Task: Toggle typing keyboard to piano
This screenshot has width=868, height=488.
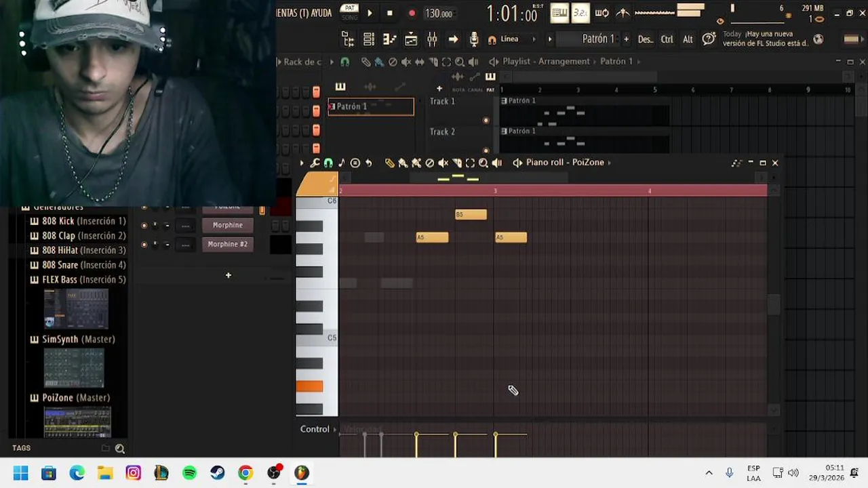Action: pyautogui.click(x=559, y=13)
